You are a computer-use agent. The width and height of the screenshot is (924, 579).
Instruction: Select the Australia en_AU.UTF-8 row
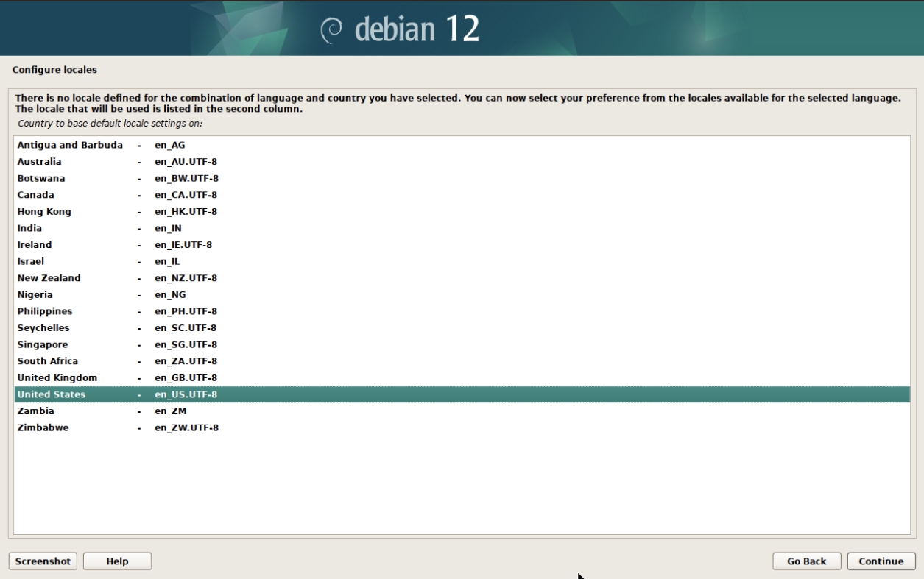pos(462,162)
